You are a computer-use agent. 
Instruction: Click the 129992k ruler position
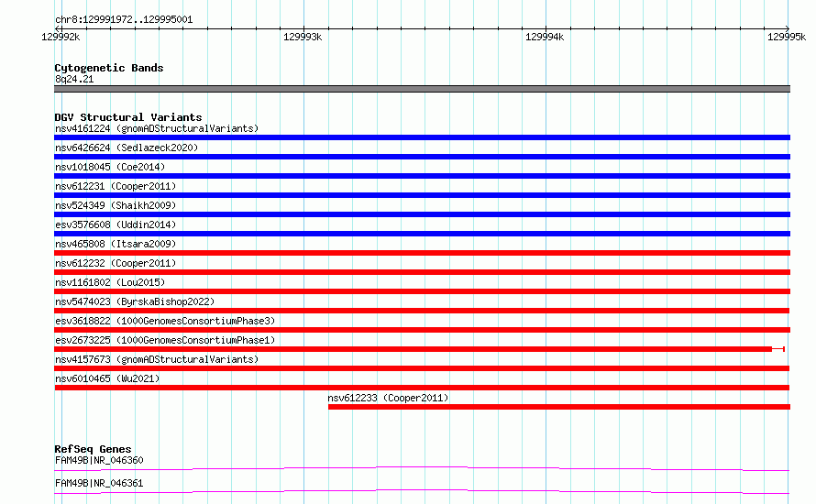pyautogui.click(x=61, y=37)
